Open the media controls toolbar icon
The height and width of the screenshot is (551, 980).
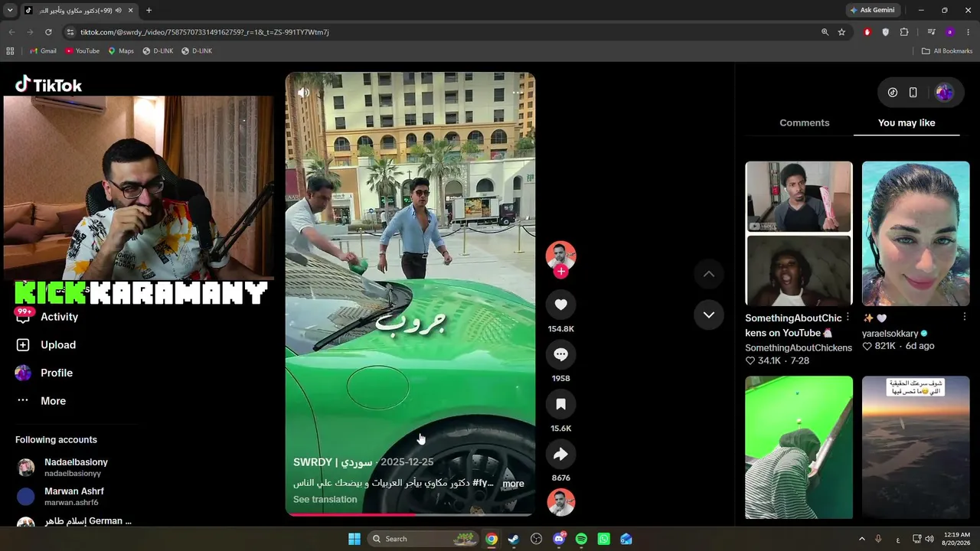tap(931, 32)
